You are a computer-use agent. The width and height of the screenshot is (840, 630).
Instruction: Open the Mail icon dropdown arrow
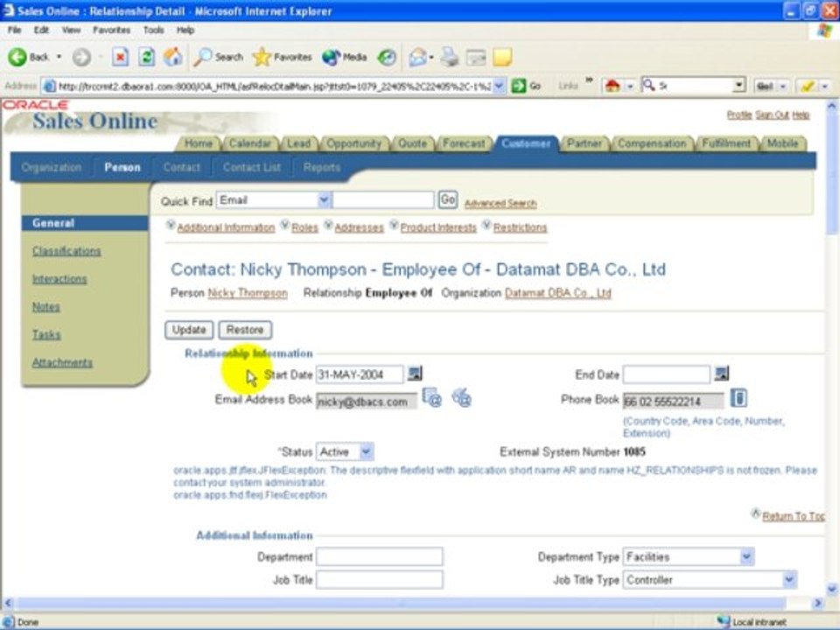point(430,57)
